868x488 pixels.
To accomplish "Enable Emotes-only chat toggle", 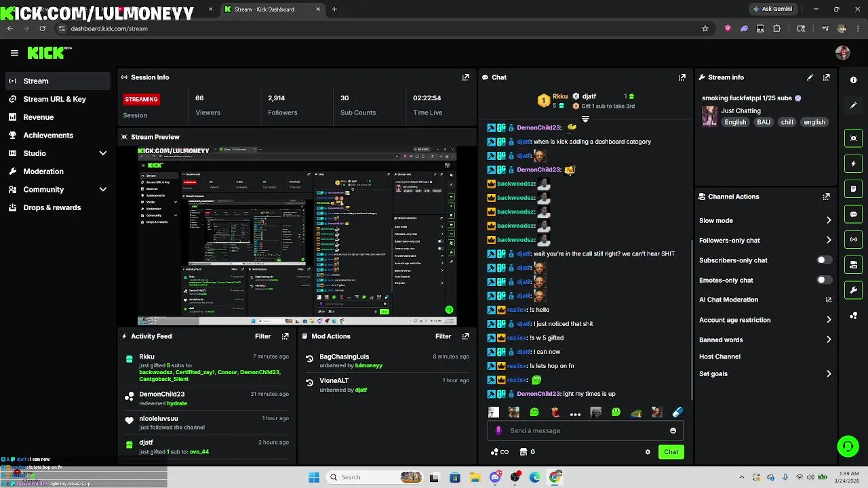I will 824,280.
